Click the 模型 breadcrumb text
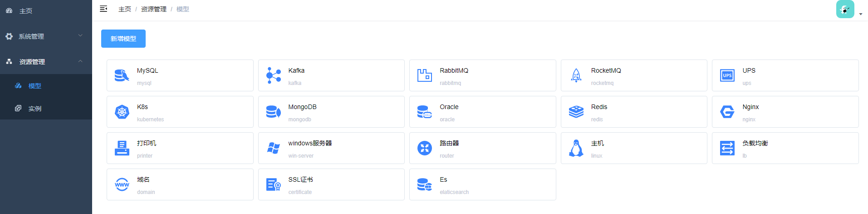Viewport: 868px width, 214px height. pos(183,9)
